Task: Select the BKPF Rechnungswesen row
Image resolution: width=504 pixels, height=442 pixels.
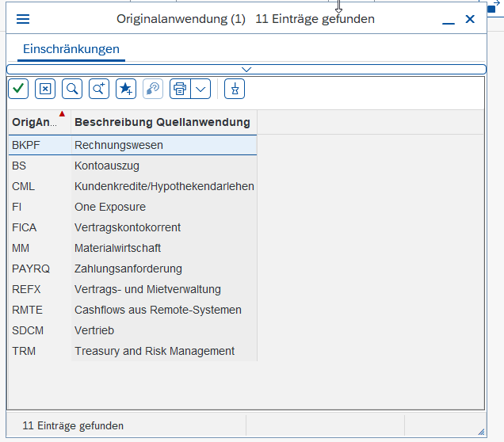Action: point(119,145)
